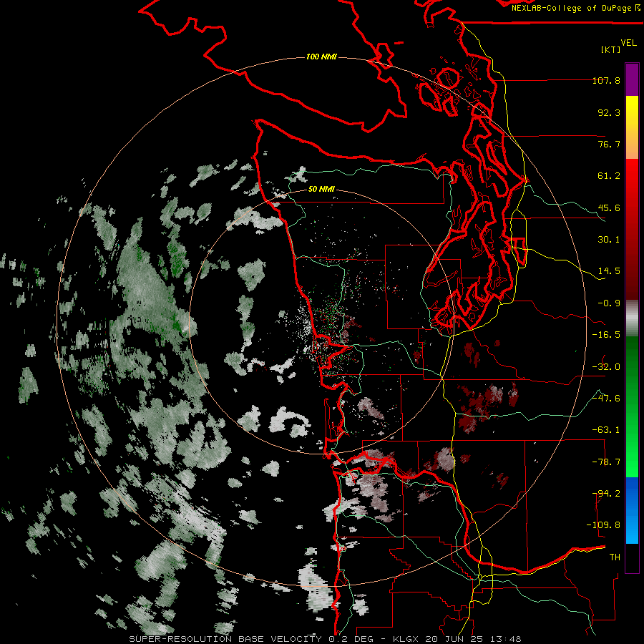Click the gray near-zero segment of the color bar

point(632,318)
